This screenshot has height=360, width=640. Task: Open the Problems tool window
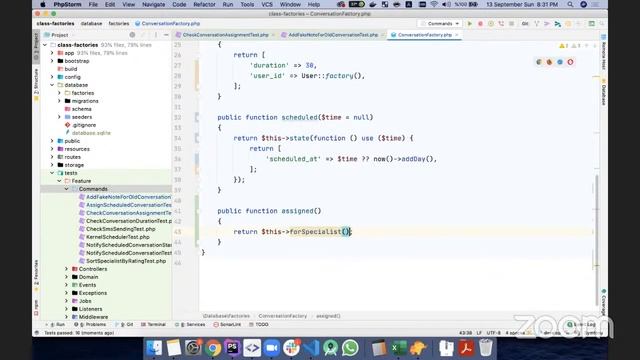tap(90, 324)
